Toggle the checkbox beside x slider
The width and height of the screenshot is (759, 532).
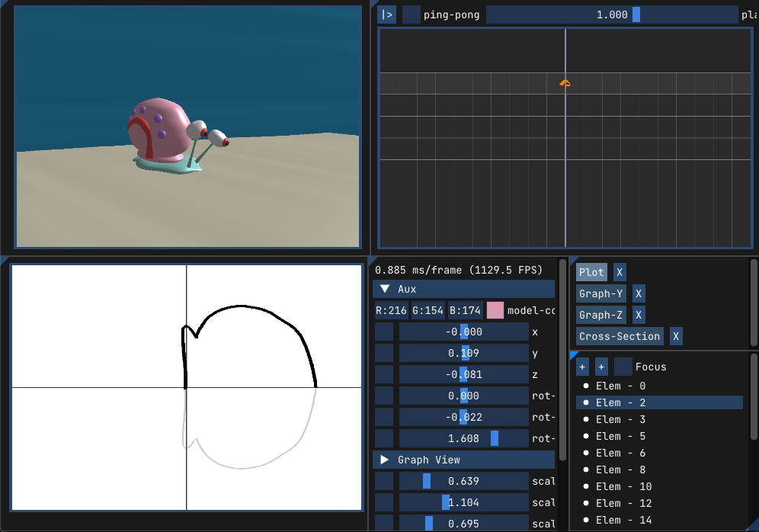point(384,332)
